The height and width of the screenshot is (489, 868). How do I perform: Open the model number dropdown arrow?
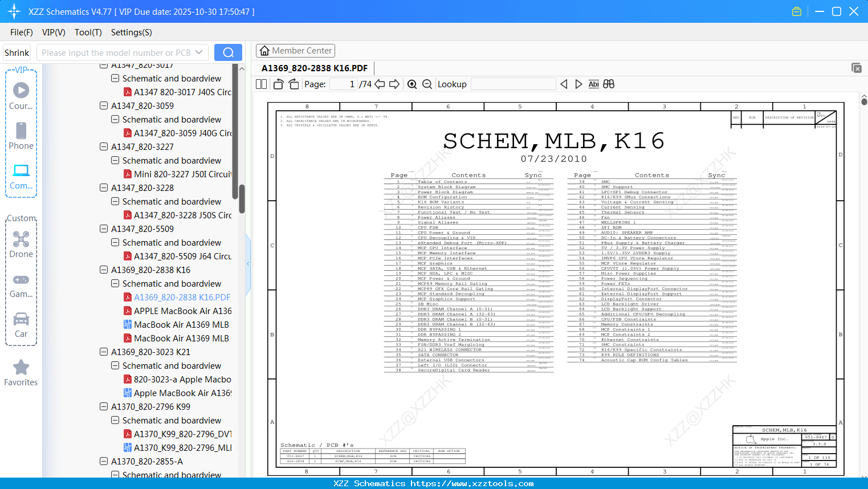pos(199,52)
